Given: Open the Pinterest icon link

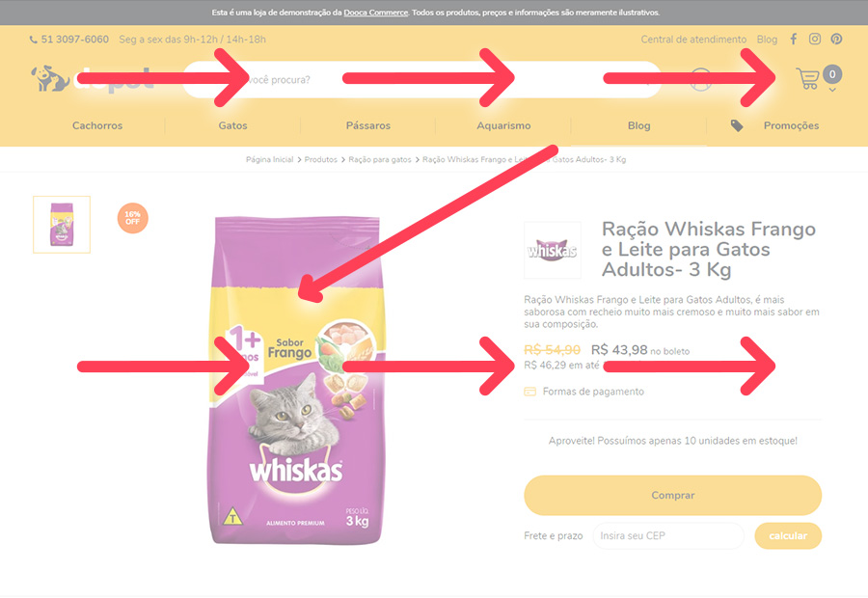Looking at the screenshot, I should coord(836,39).
